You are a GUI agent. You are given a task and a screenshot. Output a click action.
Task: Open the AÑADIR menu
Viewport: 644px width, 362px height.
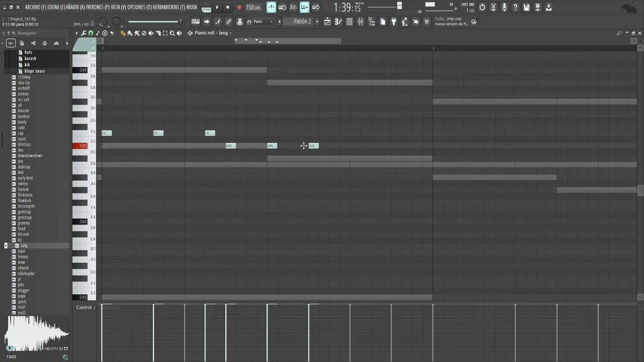pos(75,7)
